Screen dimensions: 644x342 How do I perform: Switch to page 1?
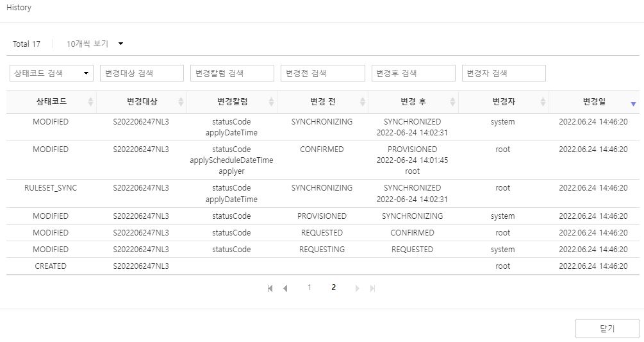pos(310,287)
